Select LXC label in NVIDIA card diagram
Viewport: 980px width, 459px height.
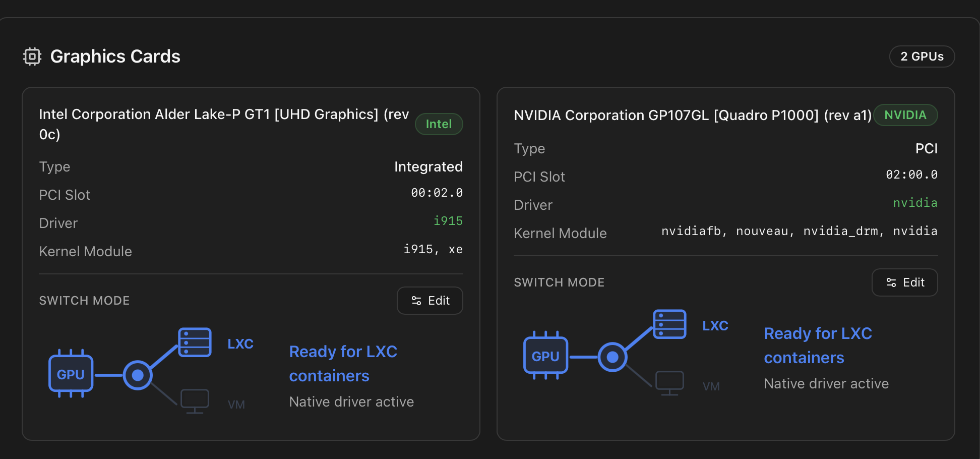pyautogui.click(x=715, y=326)
